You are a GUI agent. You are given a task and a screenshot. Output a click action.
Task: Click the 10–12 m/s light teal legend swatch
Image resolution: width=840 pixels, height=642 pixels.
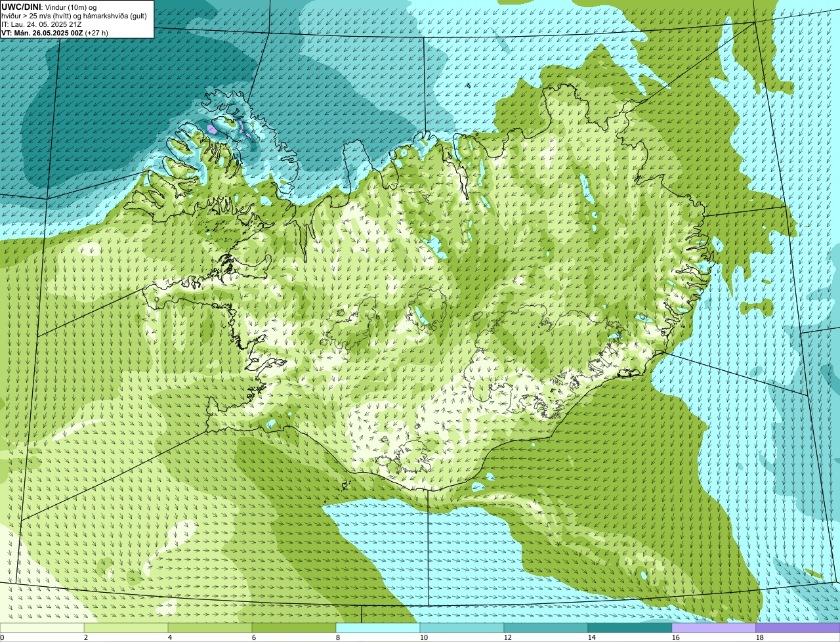pyautogui.click(x=462, y=628)
